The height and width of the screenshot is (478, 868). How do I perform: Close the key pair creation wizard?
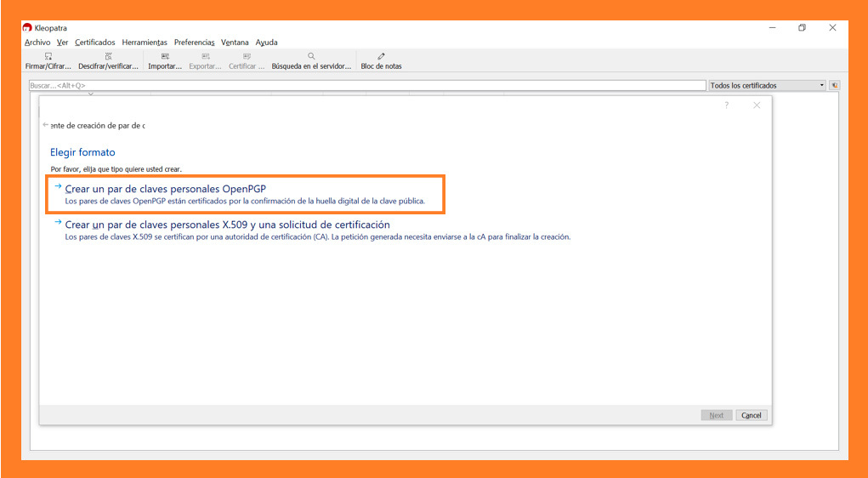(757, 105)
